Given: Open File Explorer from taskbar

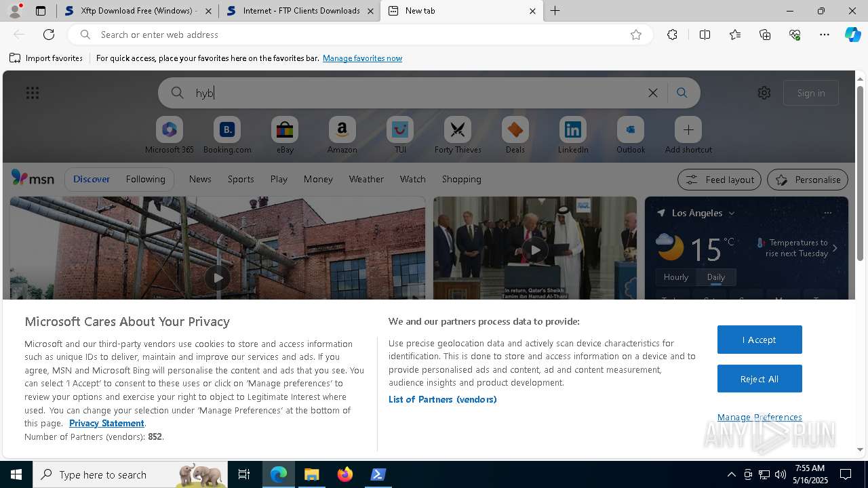Looking at the screenshot, I should coord(312,474).
